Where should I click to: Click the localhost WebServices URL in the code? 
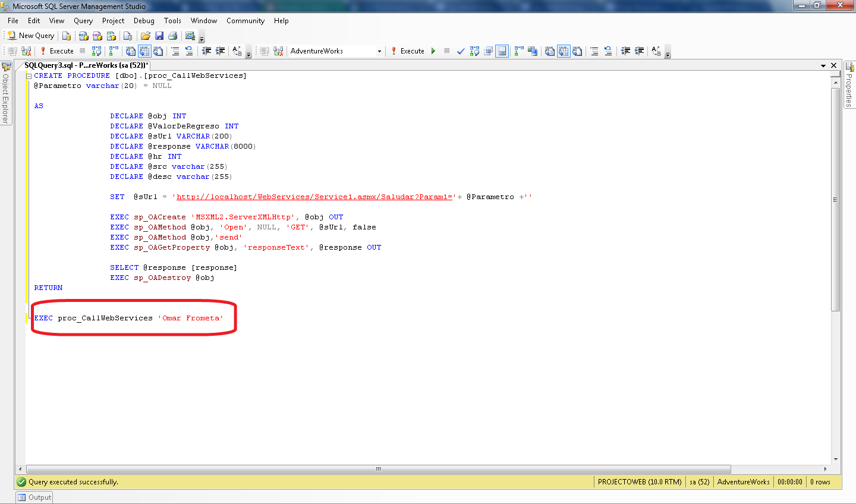[x=314, y=197]
